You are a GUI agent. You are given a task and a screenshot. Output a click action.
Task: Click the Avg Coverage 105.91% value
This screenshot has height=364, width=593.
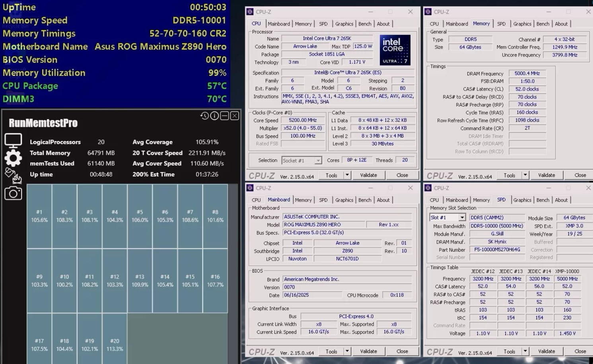(x=207, y=142)
